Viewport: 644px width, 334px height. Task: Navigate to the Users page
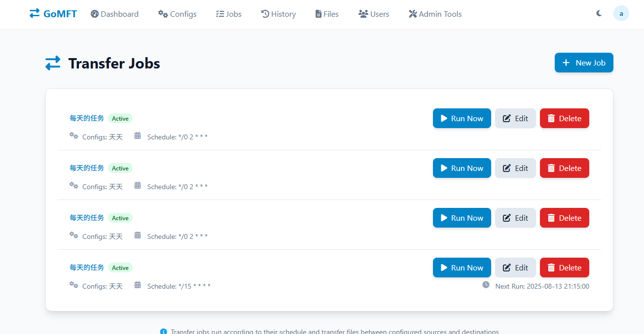tap(374, 14)
